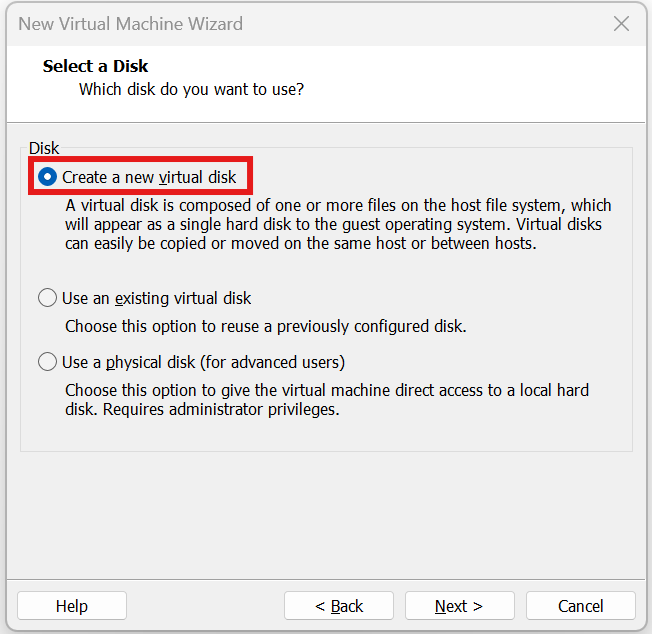Click the 'Select a Disk' heading
The width and height of the screenshot is (652, 634).
(x=95, y=66)
